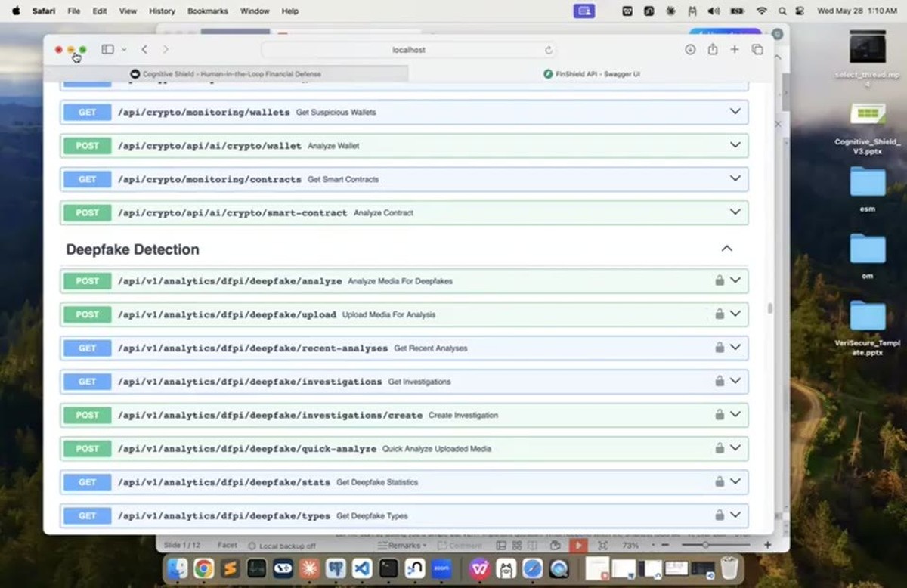
Task: Click the volume icon in menu bar
Action: click(x=713, y=11)
